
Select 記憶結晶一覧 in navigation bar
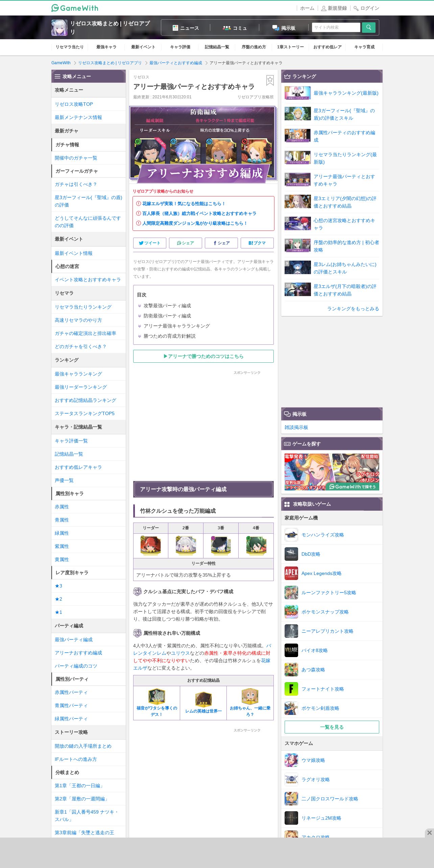point(217,47)
